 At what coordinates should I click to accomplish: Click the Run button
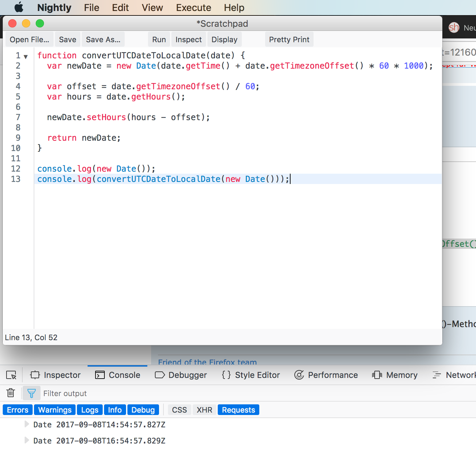[159, 39]
